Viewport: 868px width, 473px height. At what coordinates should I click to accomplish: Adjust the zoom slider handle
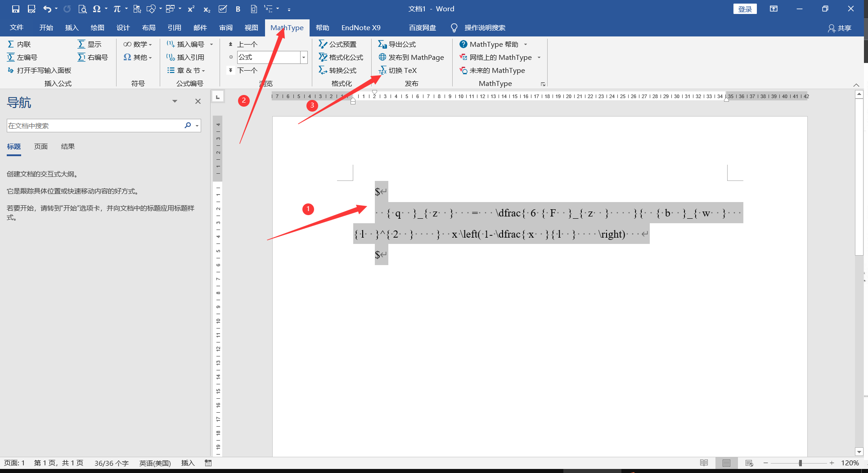point(800,463)
